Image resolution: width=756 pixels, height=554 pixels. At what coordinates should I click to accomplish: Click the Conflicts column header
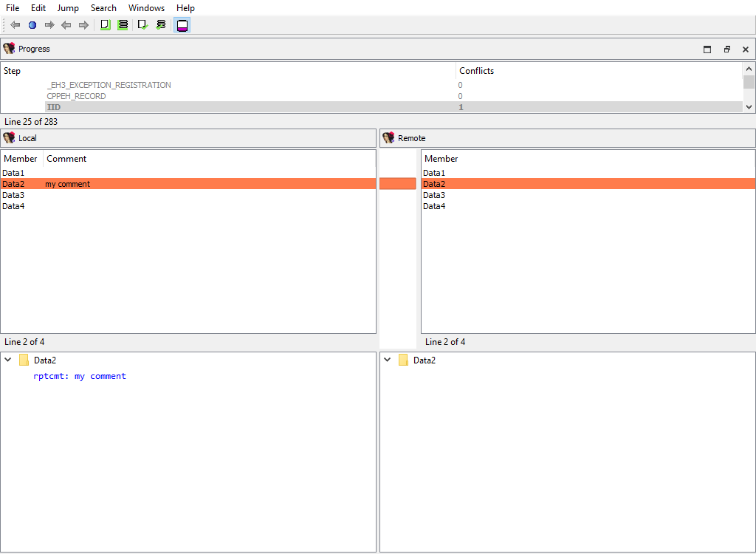[x=476, y=71]
